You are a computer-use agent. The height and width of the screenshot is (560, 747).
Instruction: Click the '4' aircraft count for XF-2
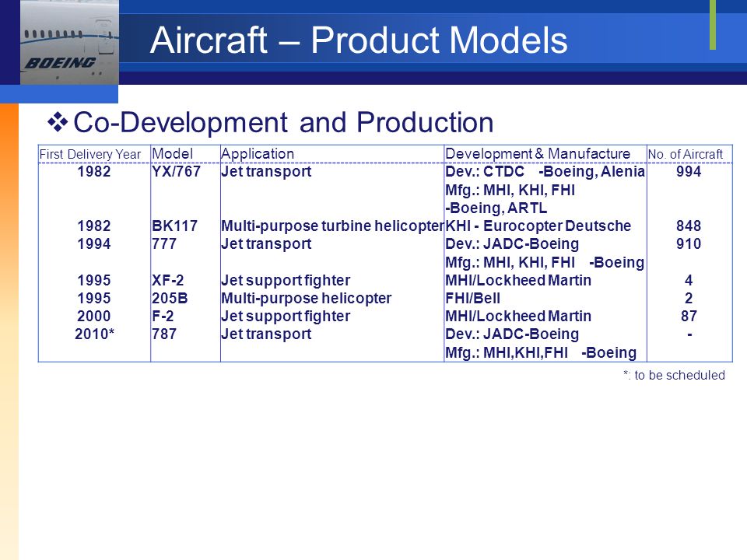pos(689,280)
